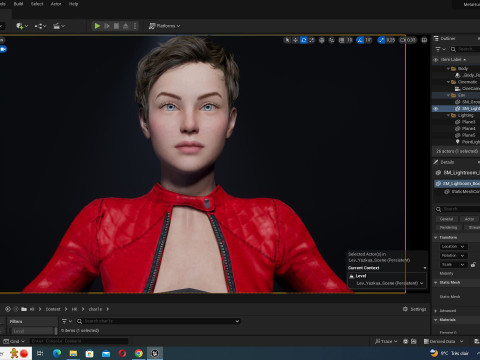Screen dimensions: 480x360
Task: Open the Outliner filter options dropdown
Action: 440,49
